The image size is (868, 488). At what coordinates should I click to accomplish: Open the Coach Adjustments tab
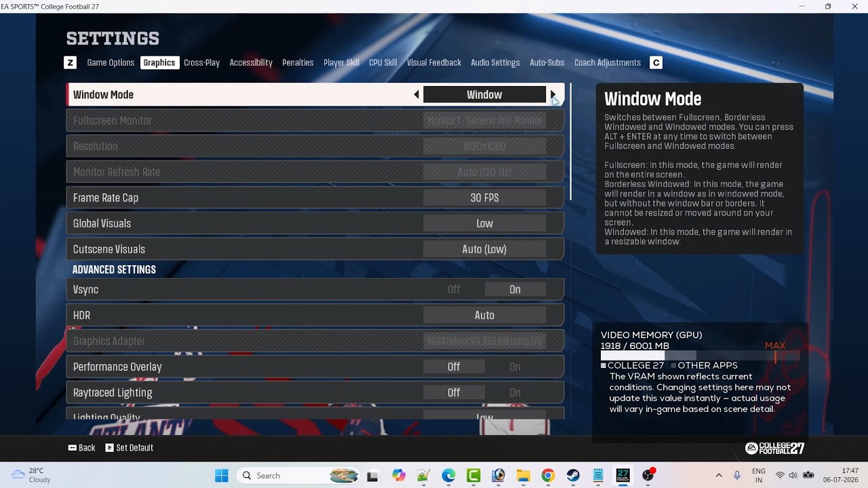pyautogui.click(x=608, y=62)
